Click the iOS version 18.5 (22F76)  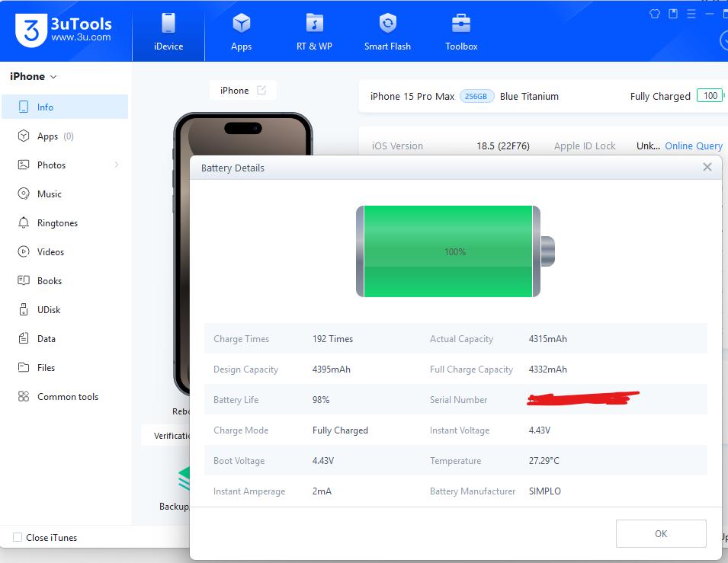click(503, 146)
